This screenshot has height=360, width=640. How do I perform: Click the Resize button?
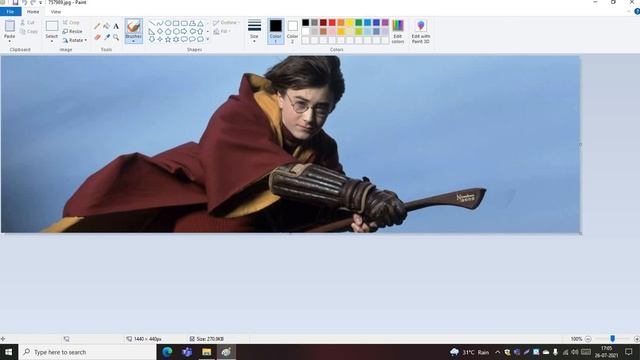tap(73, 31)
